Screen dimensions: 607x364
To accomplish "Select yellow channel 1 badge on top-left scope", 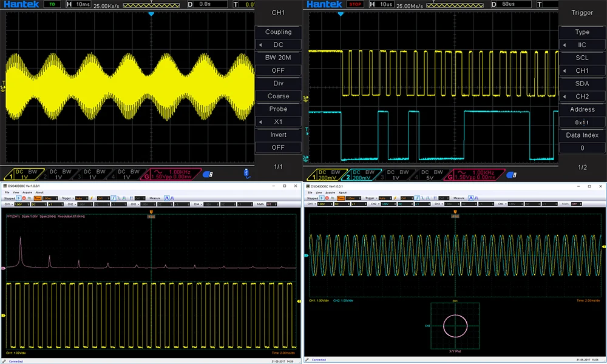I will 24,174.
